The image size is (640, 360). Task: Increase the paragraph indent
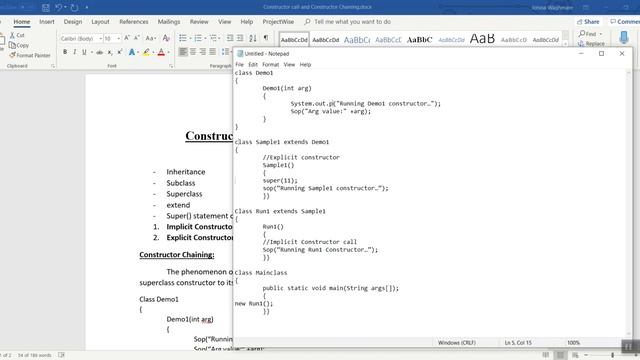(240, 38)
